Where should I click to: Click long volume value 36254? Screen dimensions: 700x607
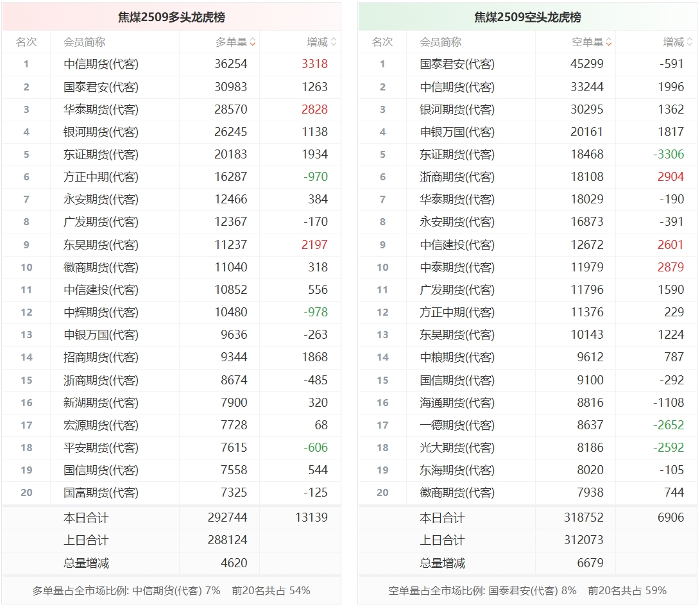click(x=231, y=64)
